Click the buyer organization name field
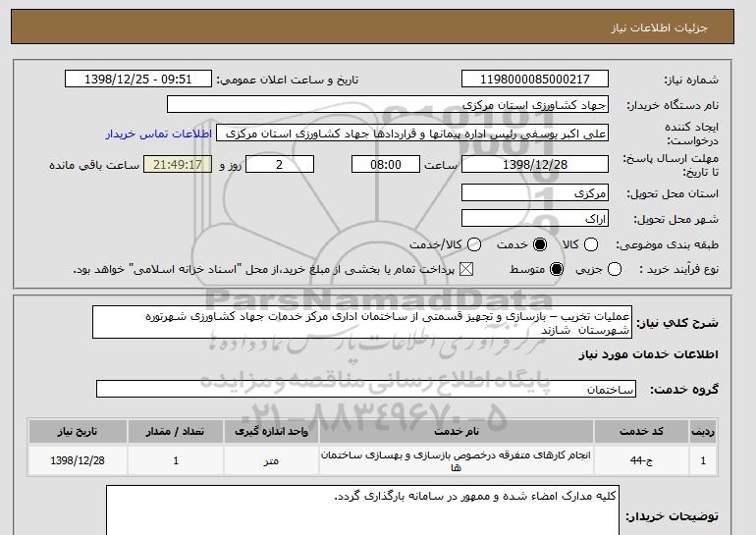This screenshot has height=535, width=756. (x=388, y=105)
